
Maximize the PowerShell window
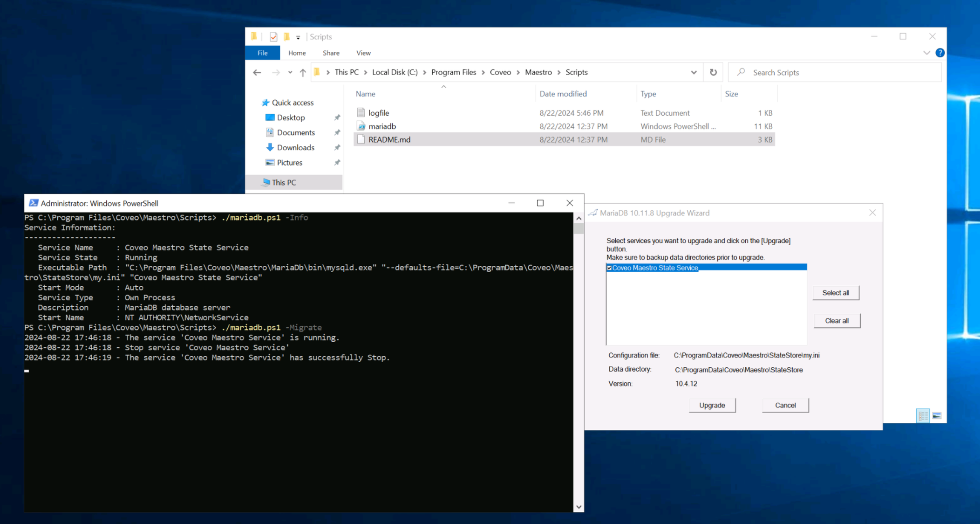(540, 203)
